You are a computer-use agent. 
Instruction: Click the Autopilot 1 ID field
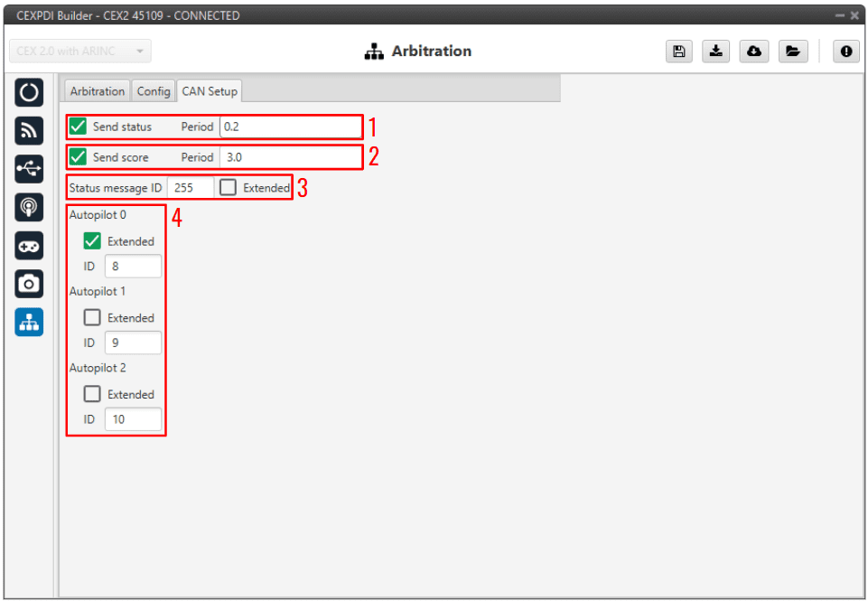coord(133,343)
